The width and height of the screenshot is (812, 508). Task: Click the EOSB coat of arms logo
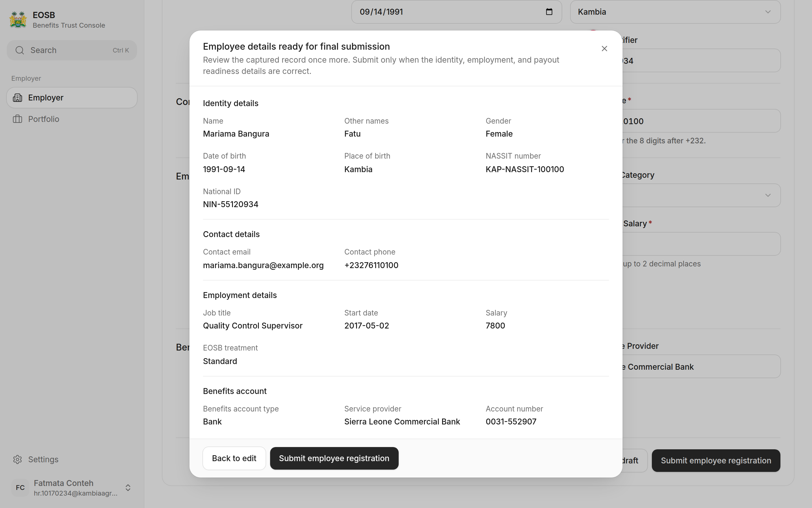(x=18, y=19)
